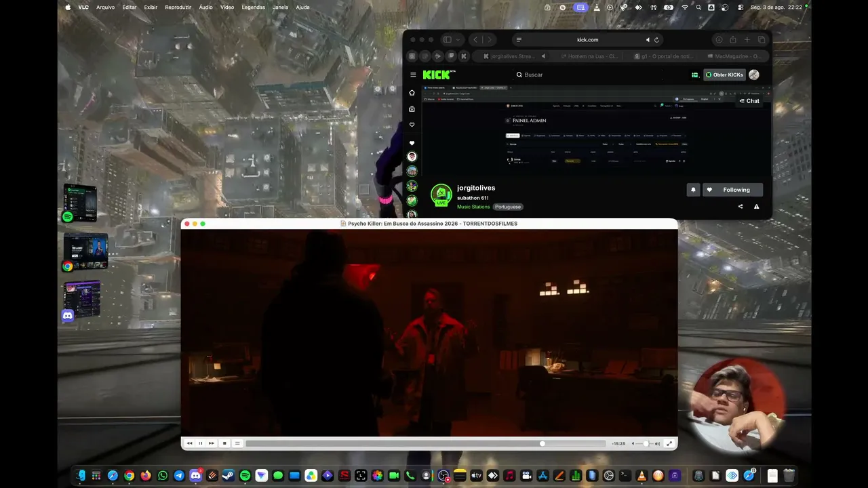Viewport: 868px width, 488px height.
Task: Click the Portuguese language tag
Action: (x=508, y=207)
